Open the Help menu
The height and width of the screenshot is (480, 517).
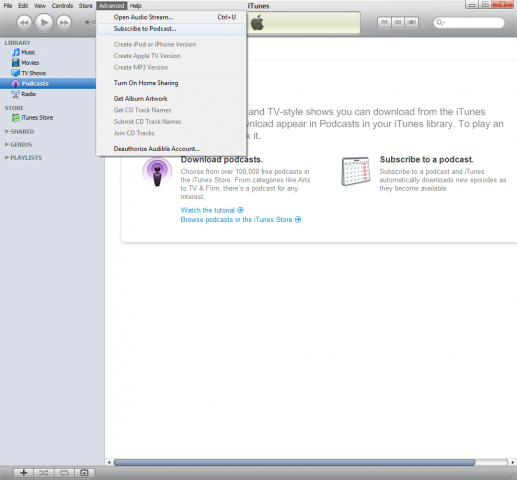136,6
